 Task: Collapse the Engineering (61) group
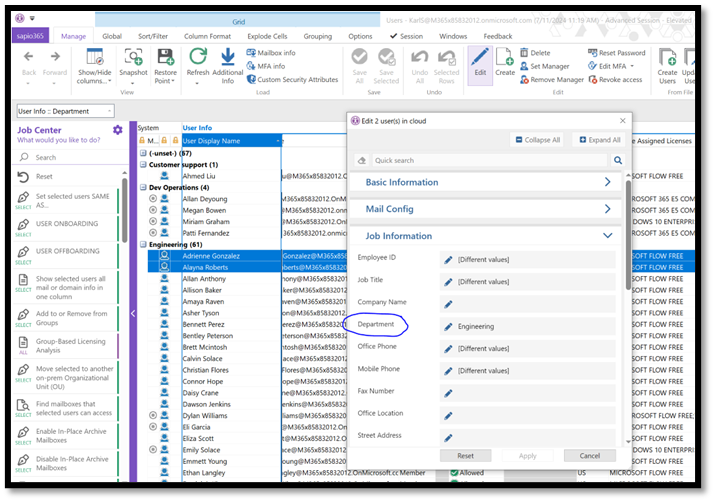point(143,245)
